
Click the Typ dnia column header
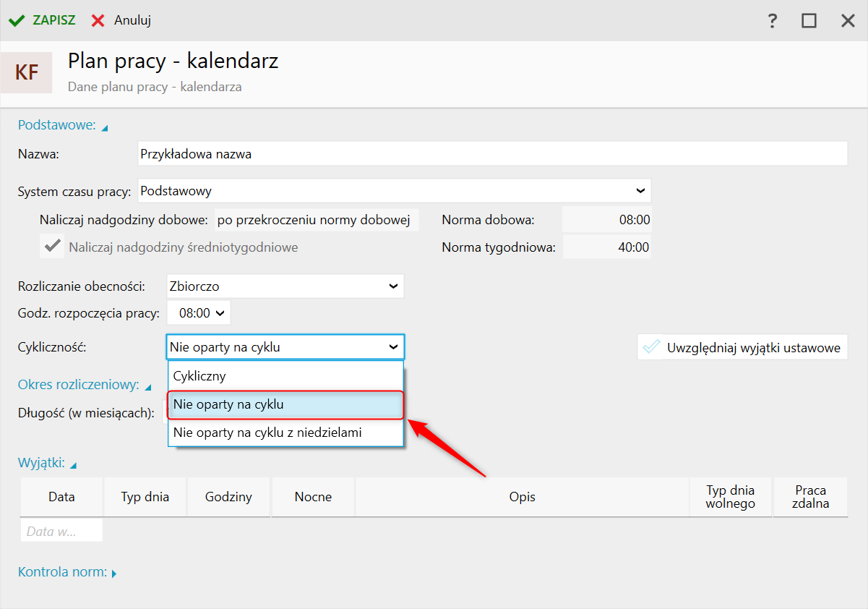click(x=145, y=497)
